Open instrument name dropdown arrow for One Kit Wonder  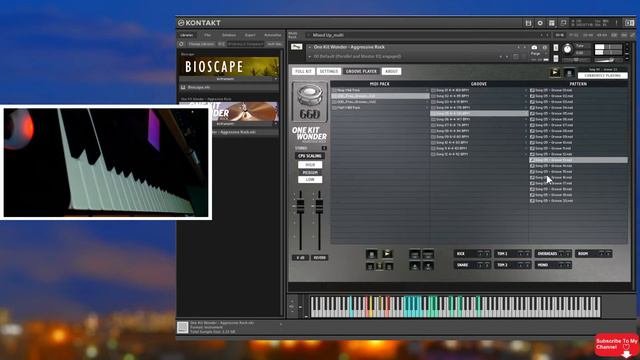(x=310, y=47)
